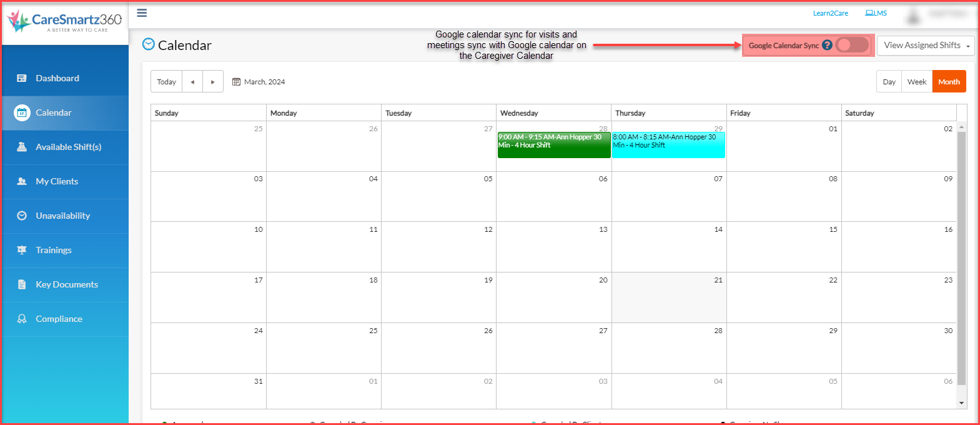
Task: Advance to the next month arrow
Action: tap(212, 82)
